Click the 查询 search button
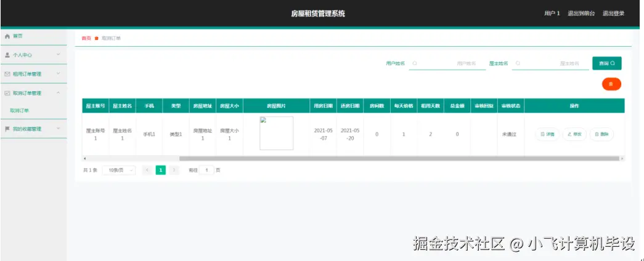 pos(606,63)
